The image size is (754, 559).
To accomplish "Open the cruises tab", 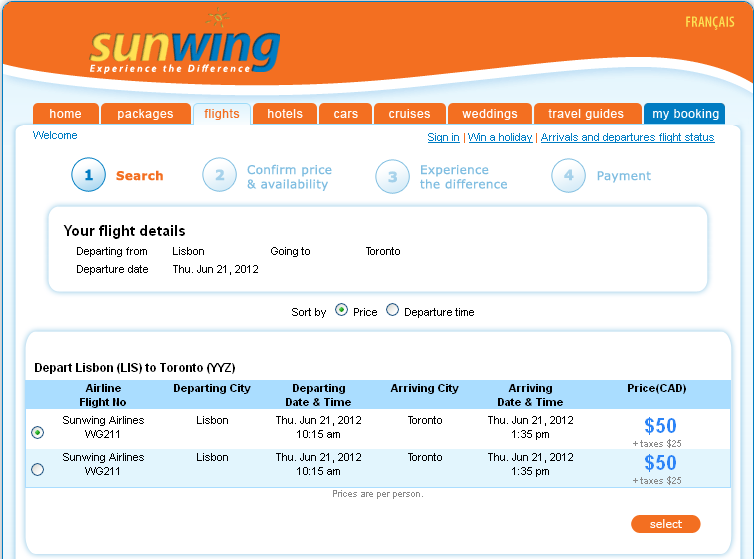I will [410, 114].
